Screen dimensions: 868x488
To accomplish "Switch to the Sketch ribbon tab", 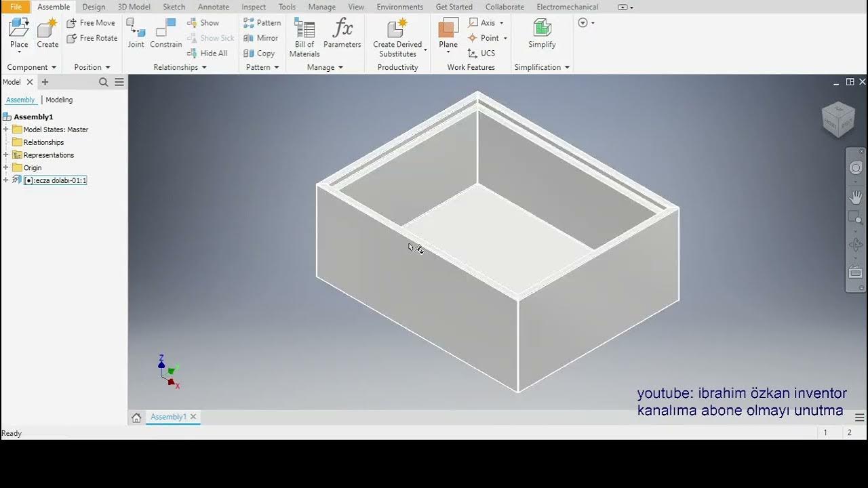I will pos(174,7).
